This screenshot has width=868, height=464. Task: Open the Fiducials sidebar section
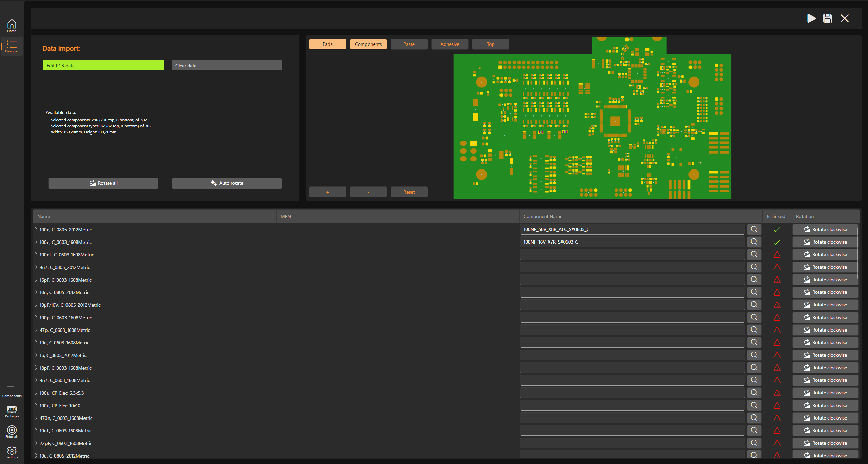[12, 432]
